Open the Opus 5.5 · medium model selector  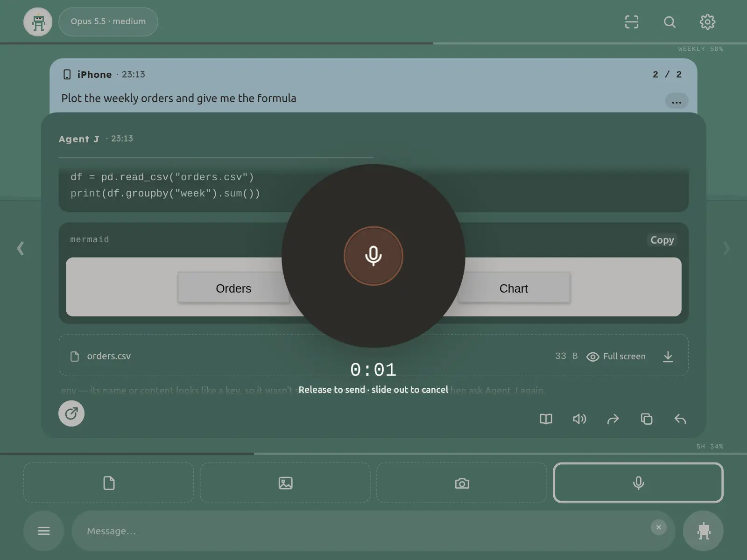coord(108,22)
